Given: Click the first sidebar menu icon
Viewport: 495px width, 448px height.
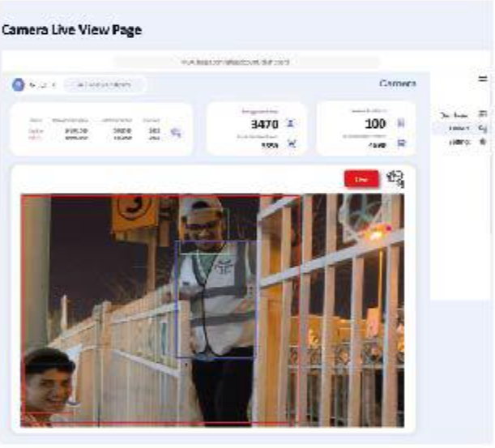Looking at the screenshot, I should pyautogui.click(x=483, y=114).
